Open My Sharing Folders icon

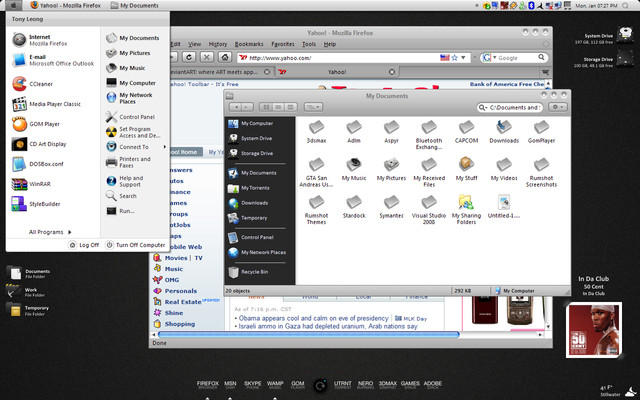click(x=466, y=210)
